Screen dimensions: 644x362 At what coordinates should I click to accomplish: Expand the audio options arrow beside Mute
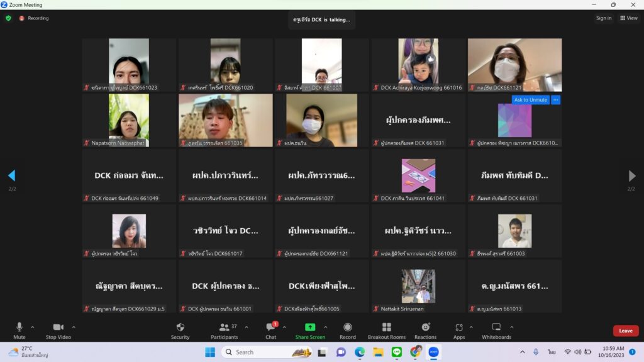pos(33,327)
